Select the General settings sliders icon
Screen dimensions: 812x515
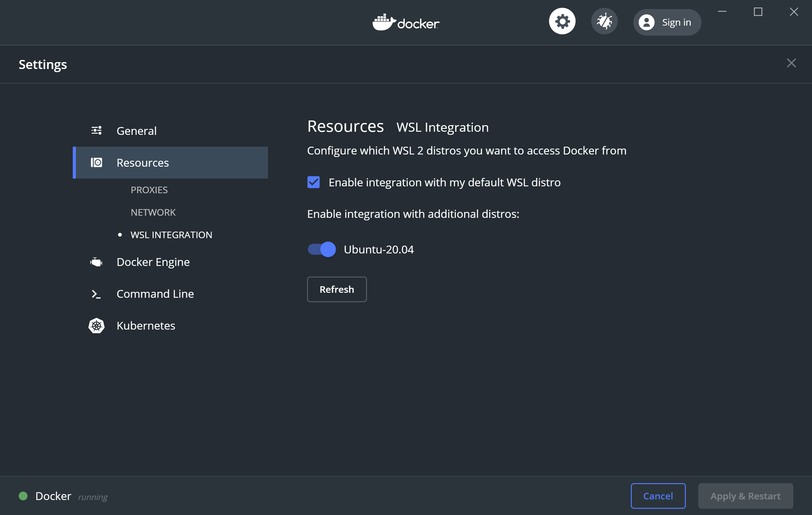97,130
